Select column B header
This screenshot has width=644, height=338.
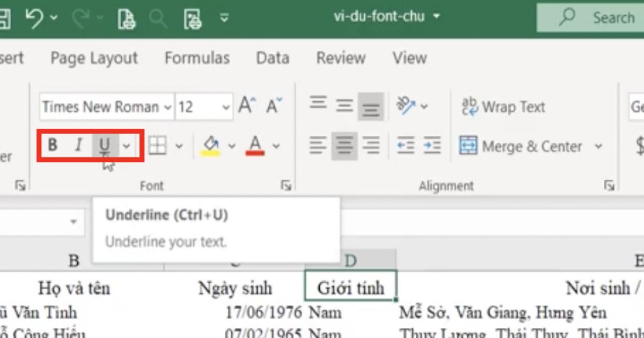(74, 261)
